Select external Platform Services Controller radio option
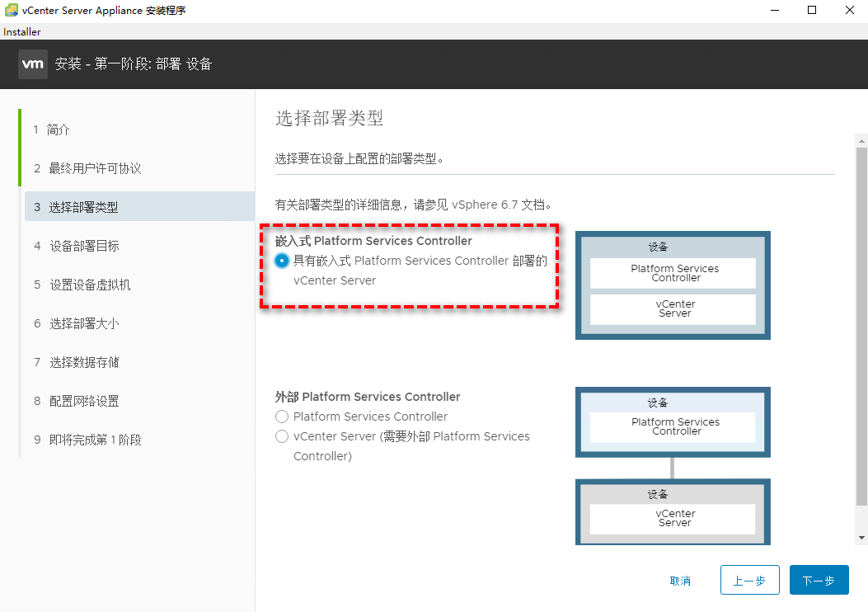Screen dimensions: 868x612 coord(282,417)
